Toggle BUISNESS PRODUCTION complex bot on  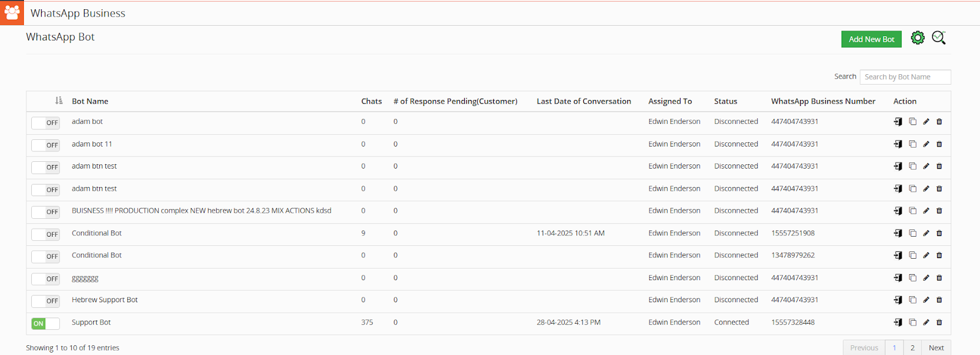(46, 212)
